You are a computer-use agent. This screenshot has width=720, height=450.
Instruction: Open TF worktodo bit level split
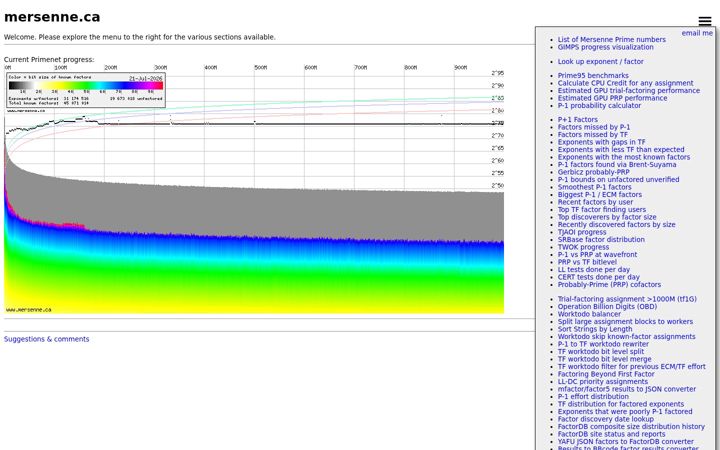601,351
